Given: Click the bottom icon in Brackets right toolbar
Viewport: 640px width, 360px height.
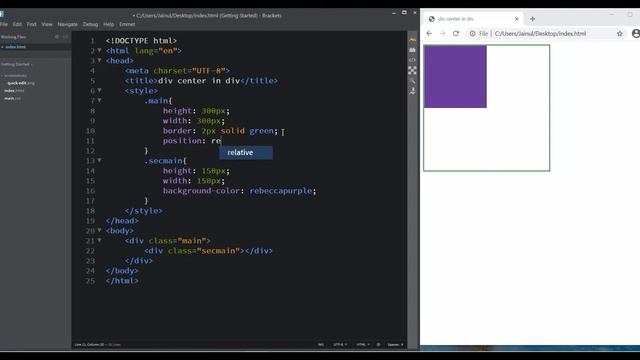Looking at the screenshot, I should 412,91.
